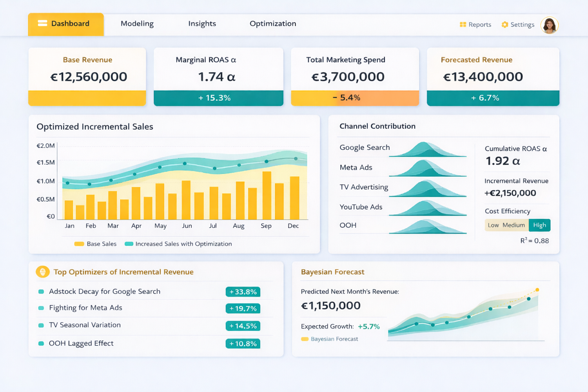Click the Adstock Decay teal bullet icon

point(41,292)
